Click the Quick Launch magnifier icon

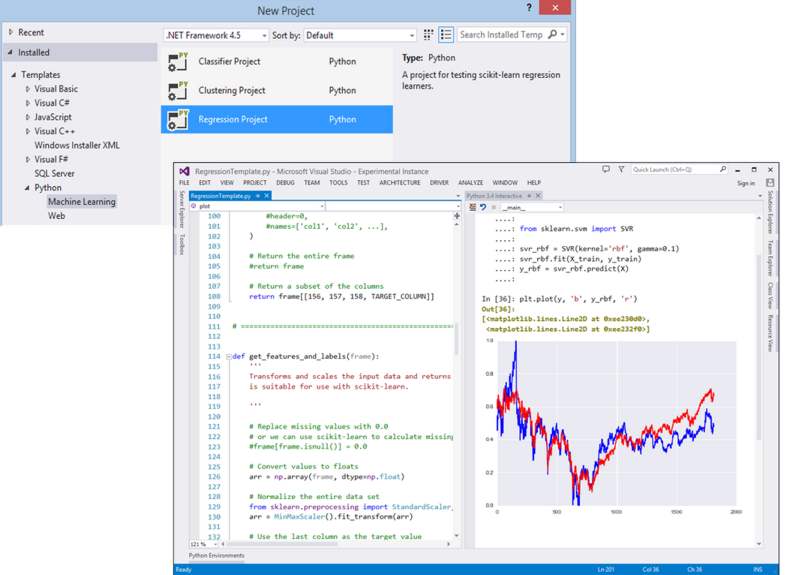pos(723,170)
